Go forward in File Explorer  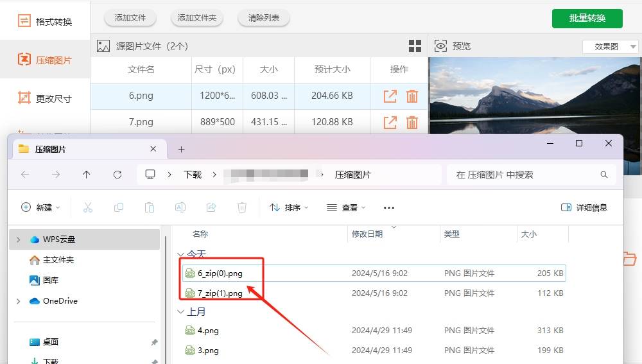(x=56, y=175)
